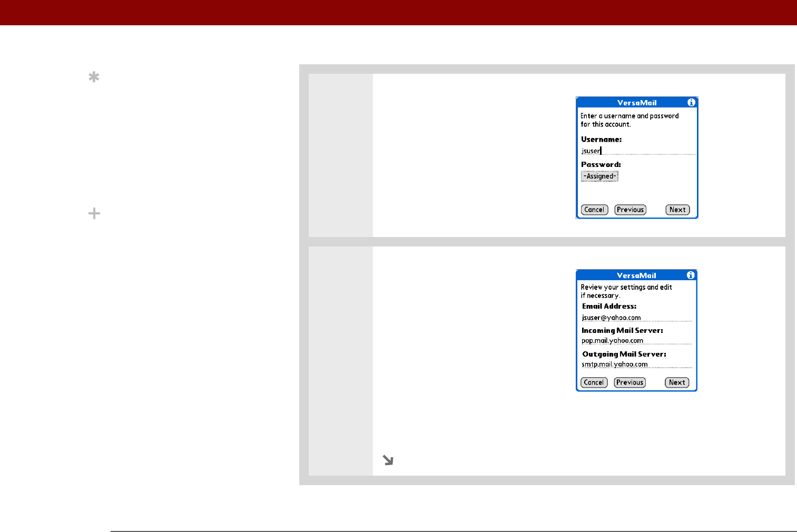The width and height of the screenshot is (797, 532).
Task: Click the asterisk tip icon in the sidebar
Action: click(94, 77)
